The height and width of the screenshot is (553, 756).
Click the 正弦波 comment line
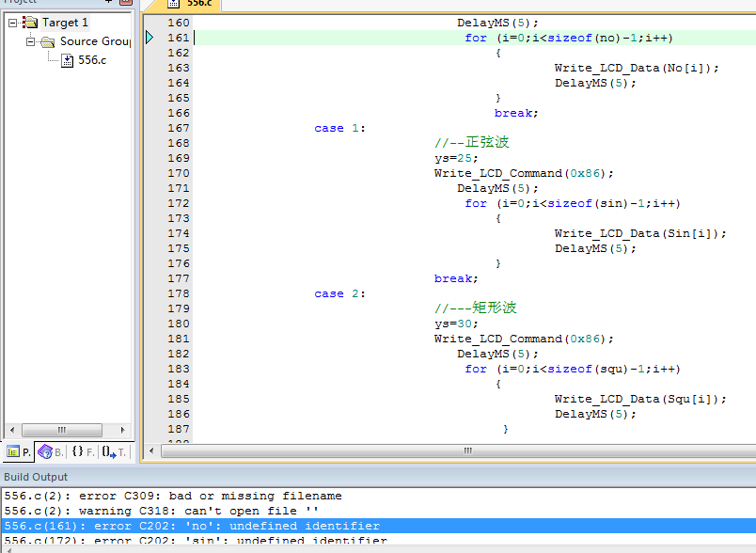[x=471, y=142]
